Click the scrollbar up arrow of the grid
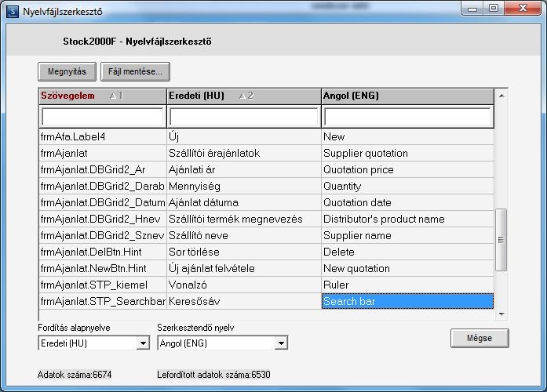 (501, 96)
